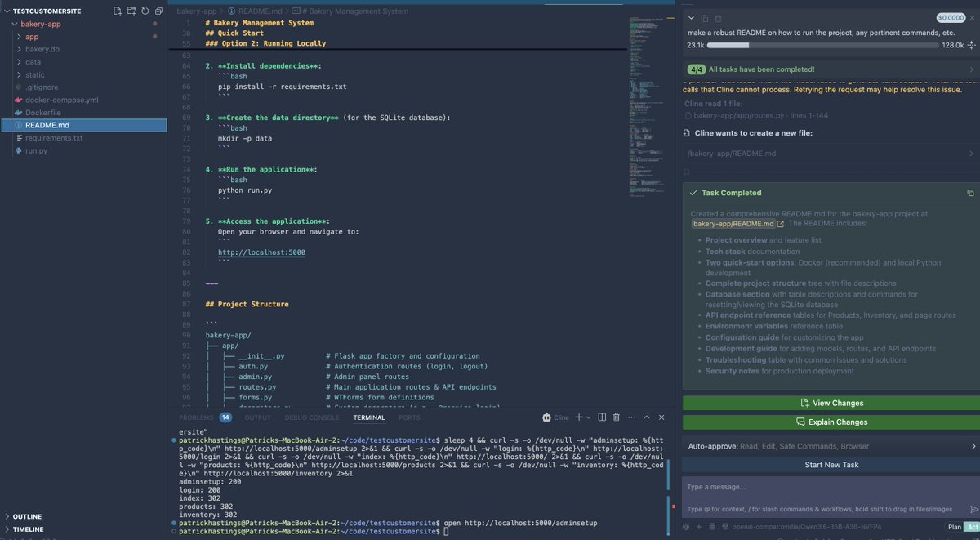Switch to the PORTS tab
Screen dimensions: 980x540
tap(410, 417)
